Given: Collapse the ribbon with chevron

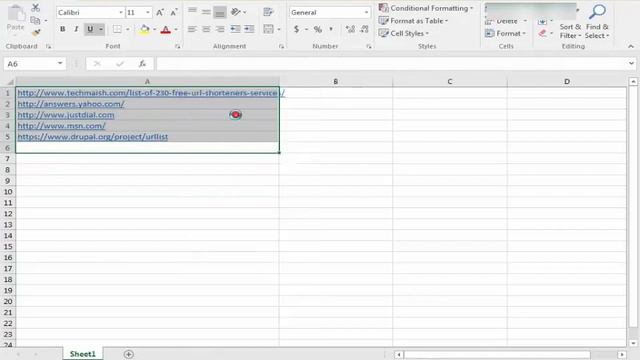Looking at the screenshot, I should coord(631,47).
